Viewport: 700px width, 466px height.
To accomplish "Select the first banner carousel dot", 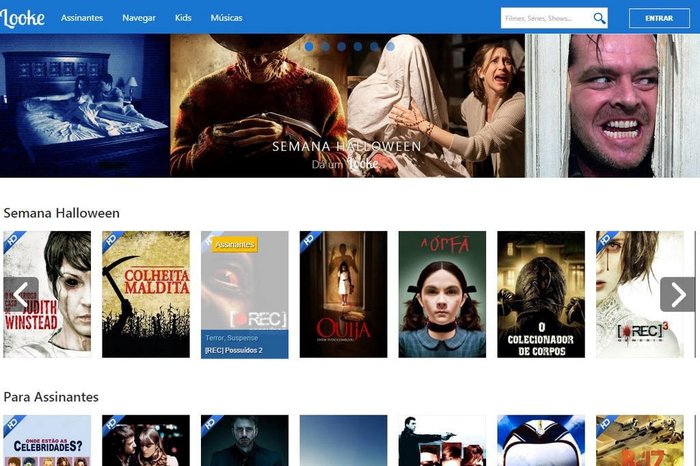I will [x=309, y=46].
